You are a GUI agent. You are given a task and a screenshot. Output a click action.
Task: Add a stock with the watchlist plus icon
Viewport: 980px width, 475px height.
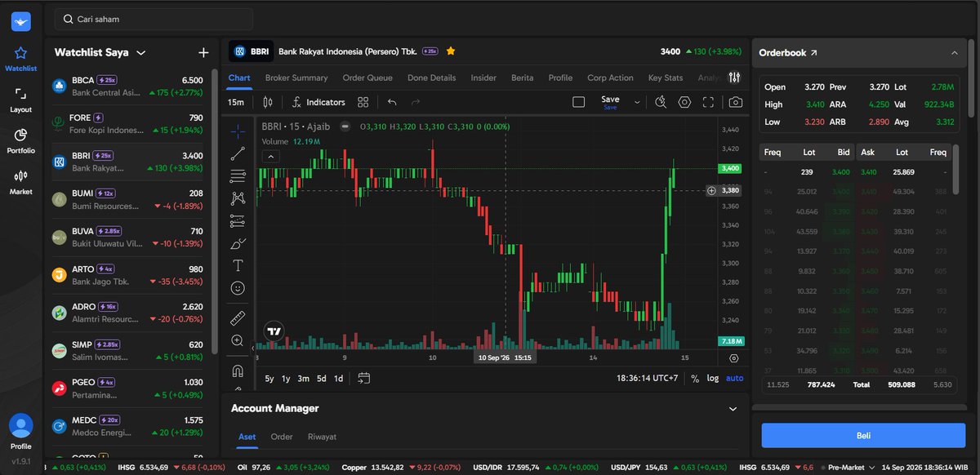204,52
